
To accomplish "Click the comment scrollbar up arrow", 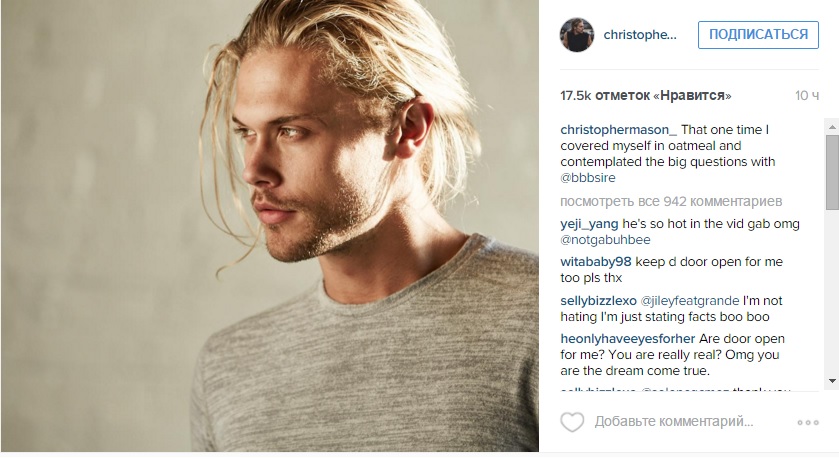I will (x=832, y=127).
